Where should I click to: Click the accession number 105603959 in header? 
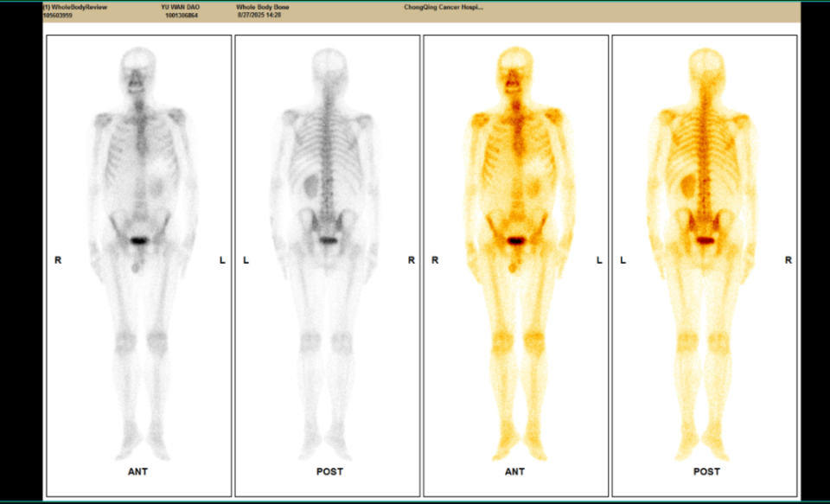(x=60, y=16)
